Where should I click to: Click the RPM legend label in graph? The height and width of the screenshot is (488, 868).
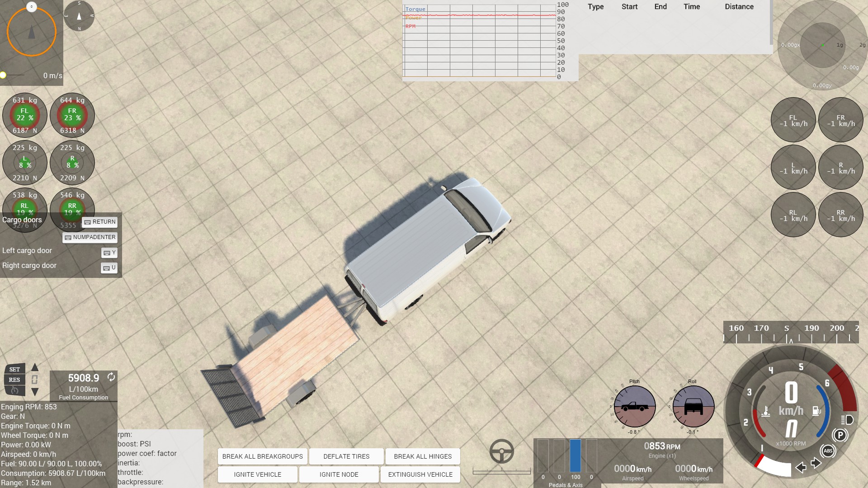tap(410, 26)
